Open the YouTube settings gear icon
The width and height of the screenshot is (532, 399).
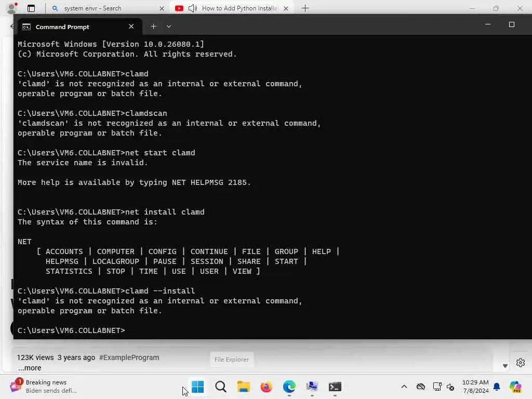521,363
